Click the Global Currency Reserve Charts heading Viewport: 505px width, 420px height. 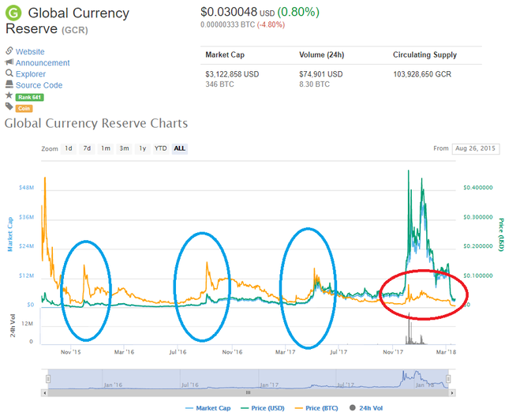pyautogui.click(x=96, y=123)
